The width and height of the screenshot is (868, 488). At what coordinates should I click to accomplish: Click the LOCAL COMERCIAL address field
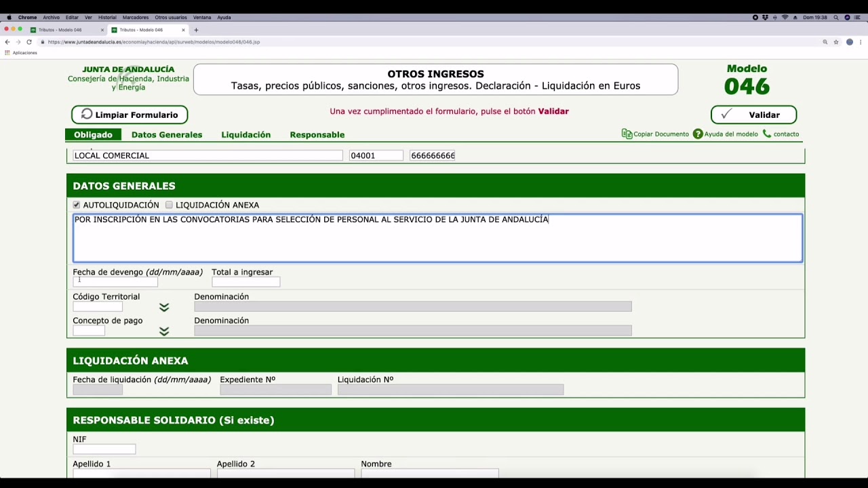pos(208,155)
